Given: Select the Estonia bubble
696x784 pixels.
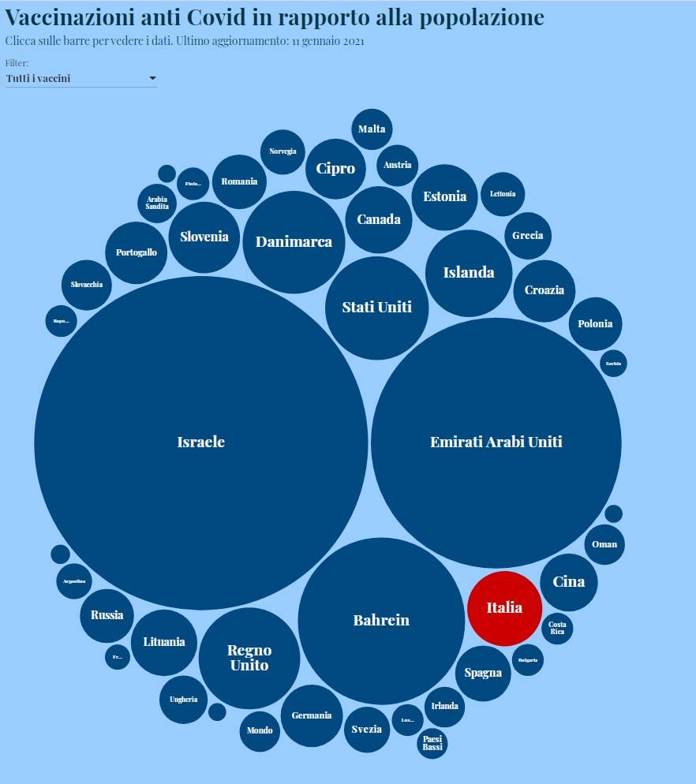Looking at the screenshot, I should pos(445,197).
